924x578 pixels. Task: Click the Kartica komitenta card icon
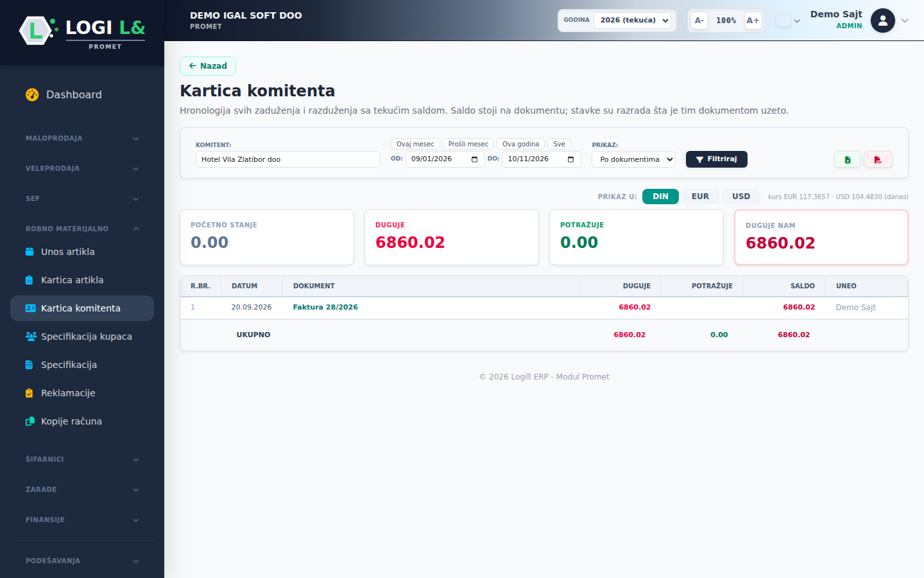point(30,308)
